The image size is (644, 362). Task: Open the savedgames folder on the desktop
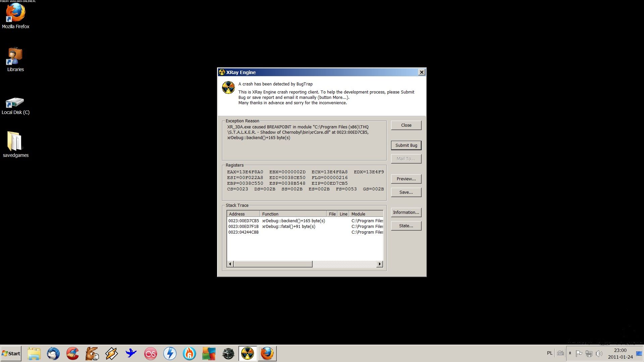(15, 144)
